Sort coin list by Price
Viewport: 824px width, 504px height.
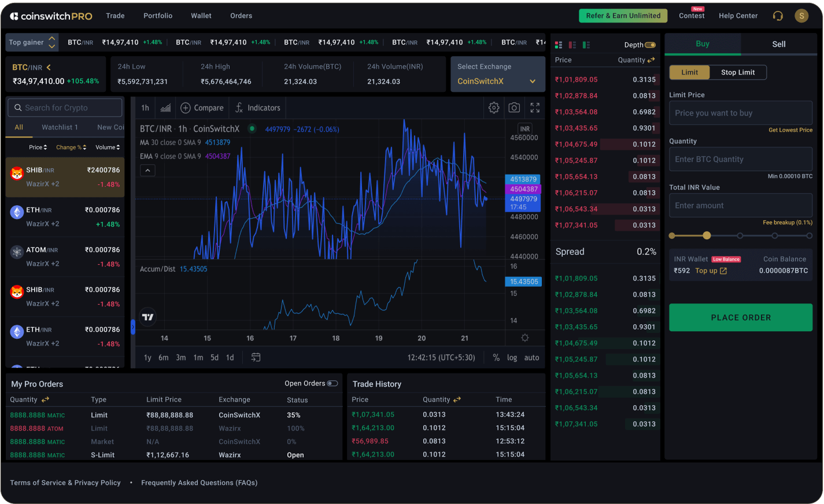(x=38, y=147)
